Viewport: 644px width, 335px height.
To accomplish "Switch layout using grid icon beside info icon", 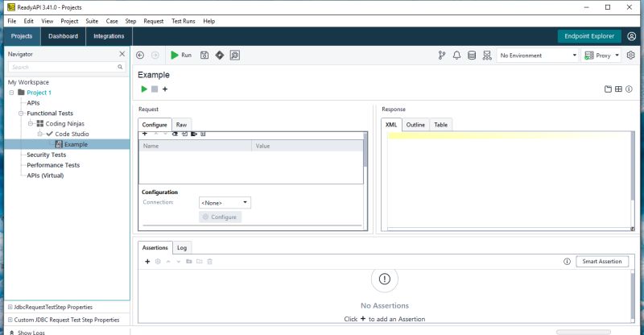I will (618, 89).
